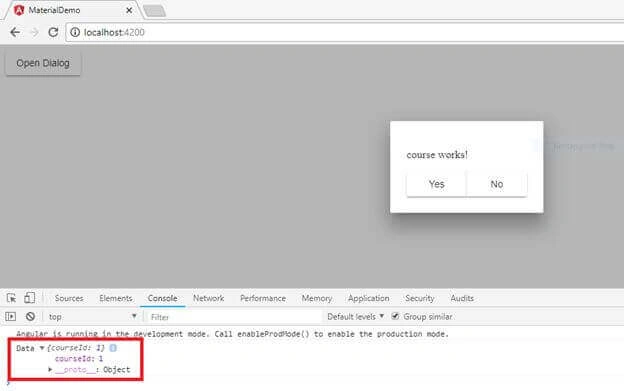This screenshot has height=391, width=624.
Task: Reload the page with refresh icon
Action: pos(53,32)
